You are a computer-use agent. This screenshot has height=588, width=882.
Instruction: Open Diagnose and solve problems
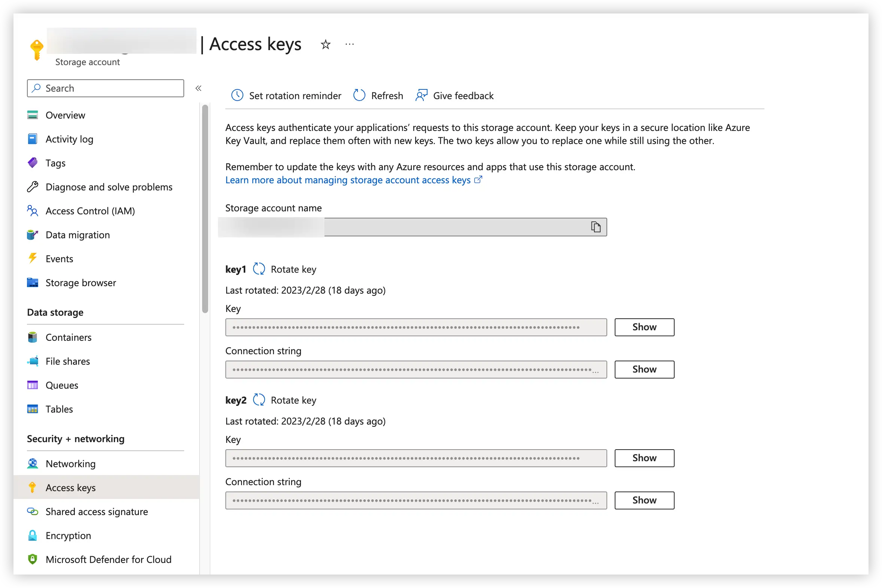pos(109,187)
